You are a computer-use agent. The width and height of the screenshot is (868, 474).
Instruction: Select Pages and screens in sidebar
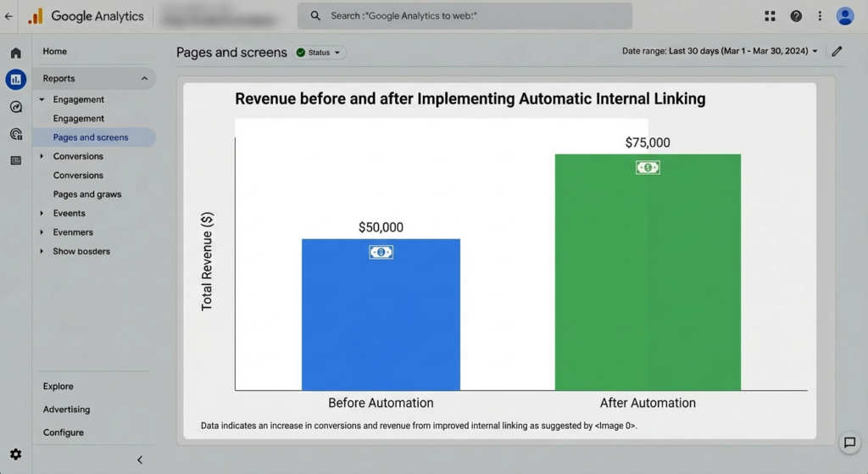pyautogui.click(x=91, y=137)
